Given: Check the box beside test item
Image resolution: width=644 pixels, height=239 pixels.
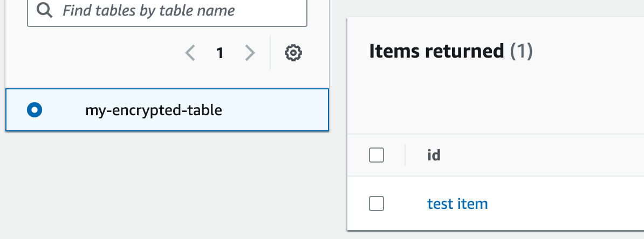Looking at the screenshot, I should (376, 204).
